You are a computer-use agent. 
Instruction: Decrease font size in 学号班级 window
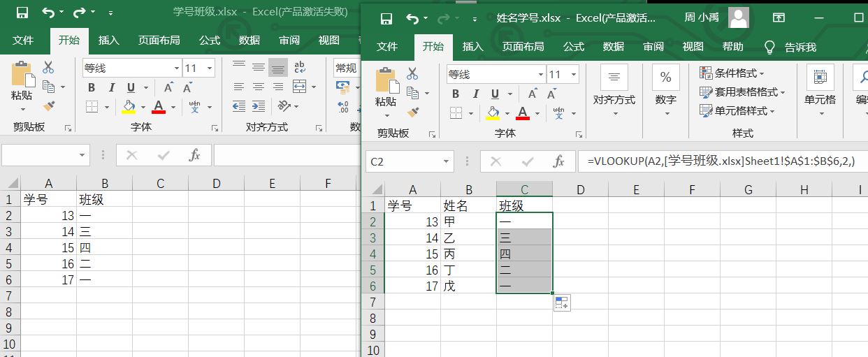pos(188,87)
